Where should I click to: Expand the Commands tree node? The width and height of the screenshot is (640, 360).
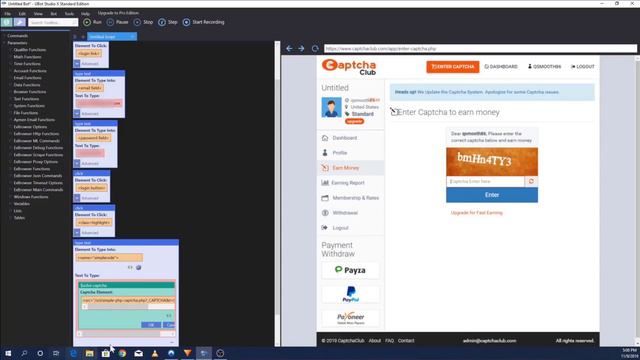pos(4,36)
